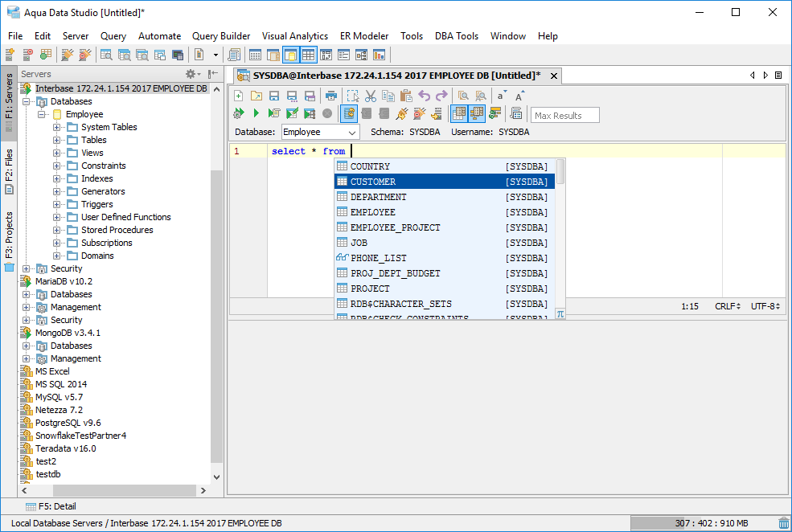The image size is (792, 532).
Task: Expand the Security node under Interbase
Action: pyautogui.click(x=26, y=268)
